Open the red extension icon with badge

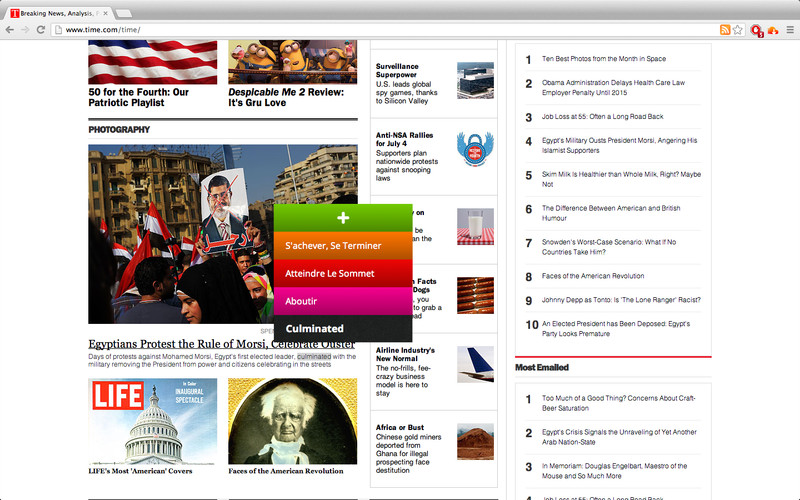[x=757, y=31]
